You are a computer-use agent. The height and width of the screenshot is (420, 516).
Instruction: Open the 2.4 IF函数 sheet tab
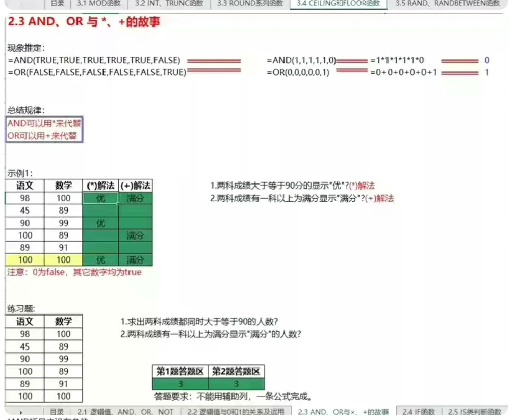pos(419,412)
